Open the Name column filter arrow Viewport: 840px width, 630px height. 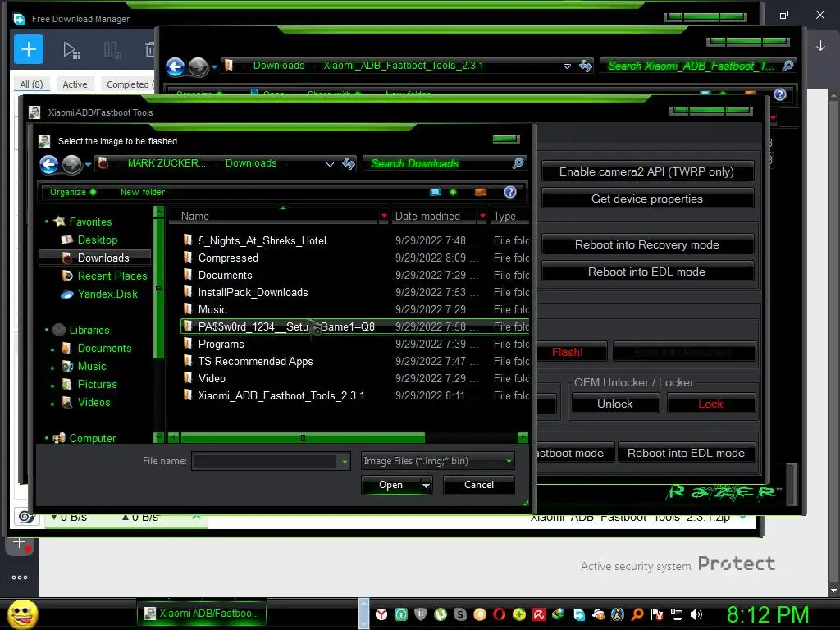(384, 216)
